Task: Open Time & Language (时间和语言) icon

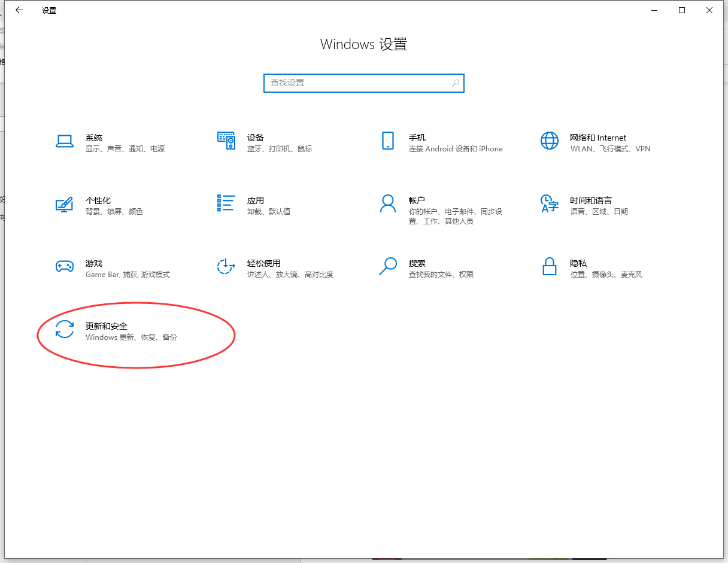Action: pyautogui.click(x=549, y=204)
